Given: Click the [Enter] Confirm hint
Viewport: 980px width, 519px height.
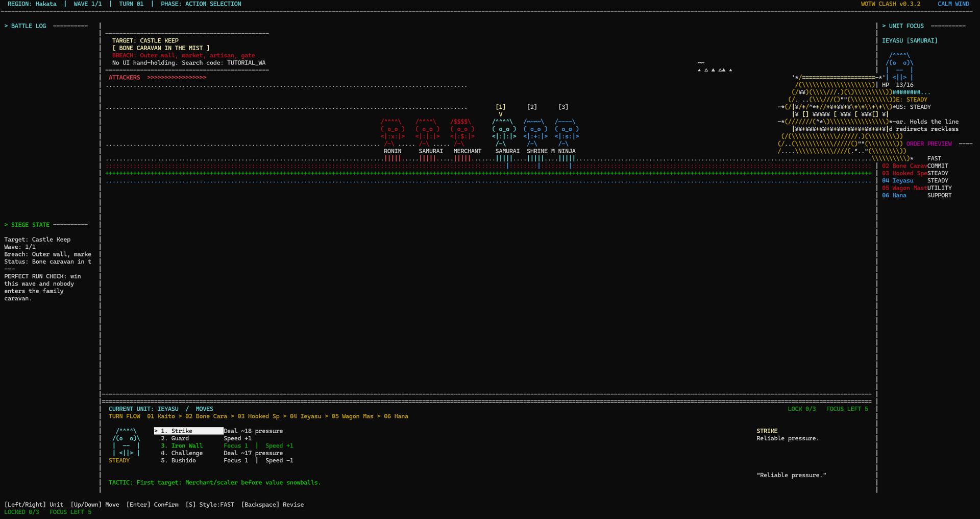Looking at the screenshot, I should pyautogui.click(x=153, y=505).
